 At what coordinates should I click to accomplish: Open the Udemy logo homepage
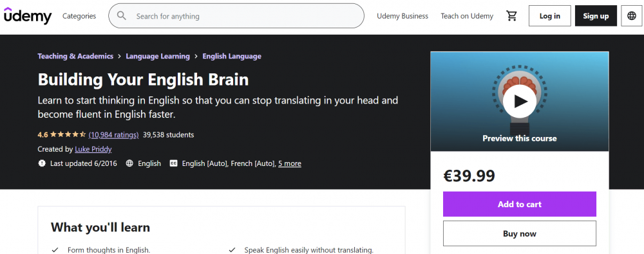point(28,15)
